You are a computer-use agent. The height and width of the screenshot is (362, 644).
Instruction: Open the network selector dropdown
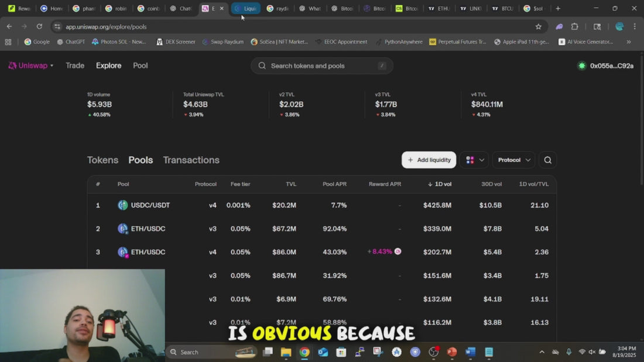(475, 160)
